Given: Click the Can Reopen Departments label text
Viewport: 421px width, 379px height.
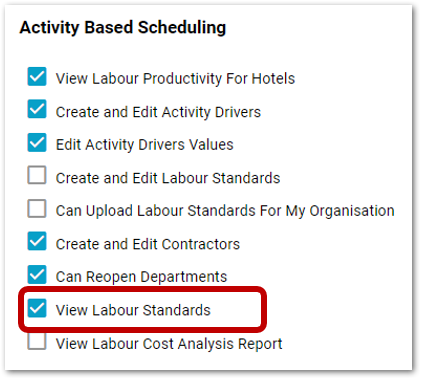Looking at the screenshot, I should click(x=141, y=277).
